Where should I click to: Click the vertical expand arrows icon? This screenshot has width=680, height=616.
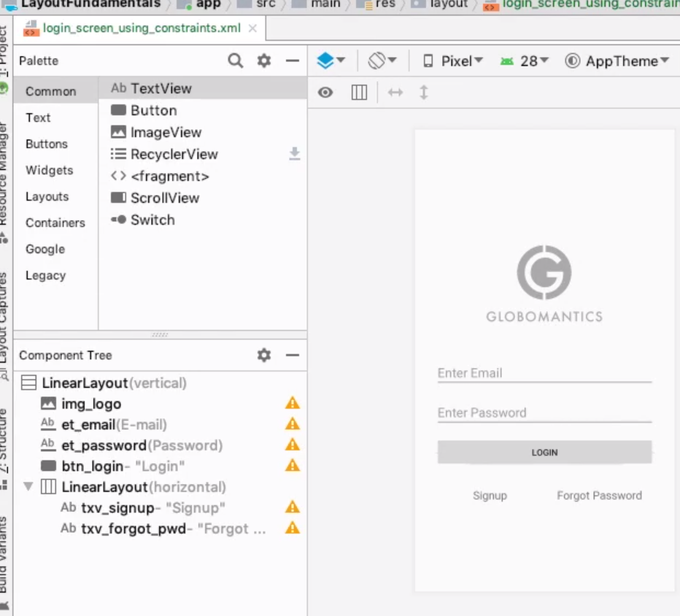tap(424, 93)
